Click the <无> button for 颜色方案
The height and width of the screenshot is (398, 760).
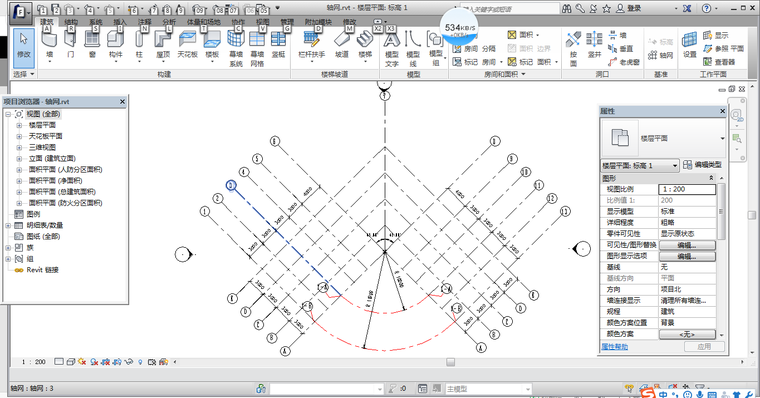[x=687, y=334]
